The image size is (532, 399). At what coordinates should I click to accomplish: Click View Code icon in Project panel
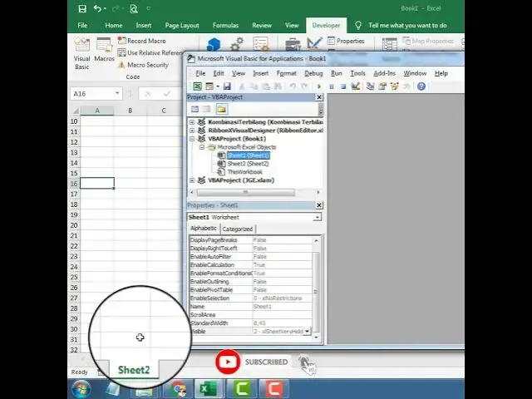point(195,109)
